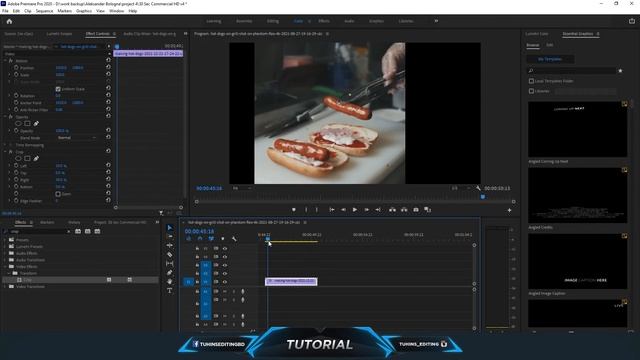Switch to the History panel tab
This screenshot has width=640, height=360.
point(74,222)
